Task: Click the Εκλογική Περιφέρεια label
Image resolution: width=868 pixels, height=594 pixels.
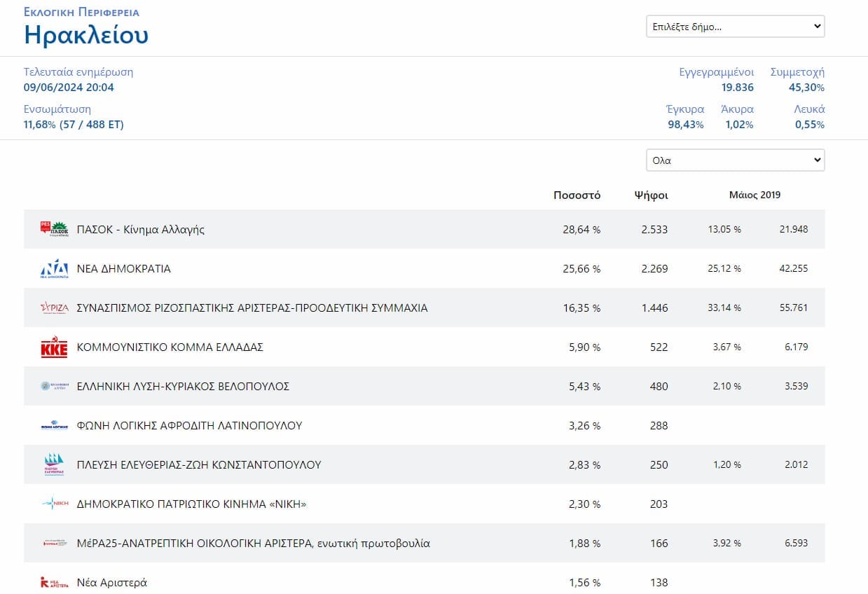Action: [x=81, y=13]
